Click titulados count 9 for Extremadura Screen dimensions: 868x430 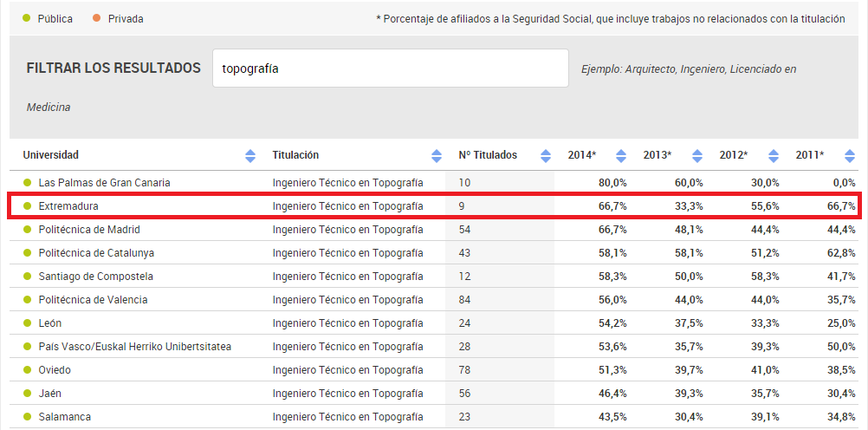pos(462,206)
